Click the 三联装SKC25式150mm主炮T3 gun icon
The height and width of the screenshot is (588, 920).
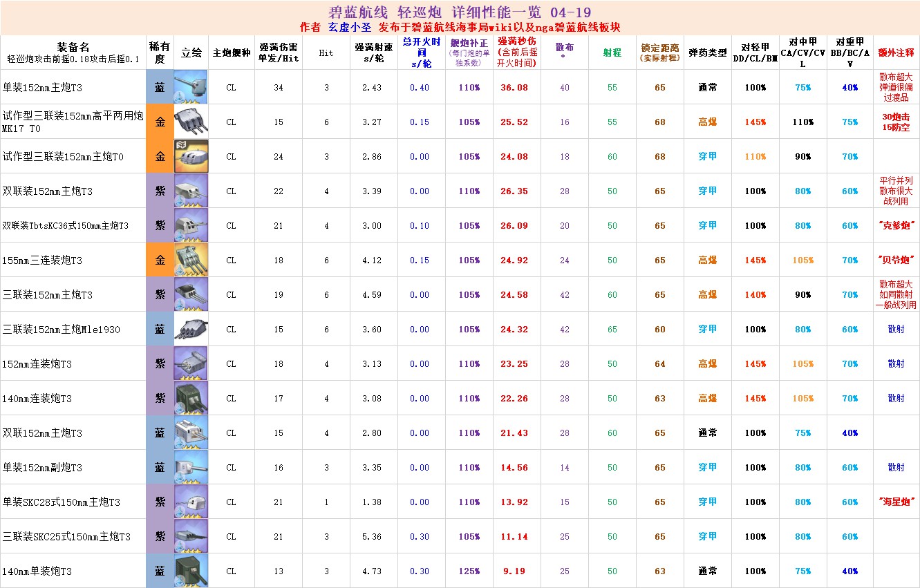pyautogui.click(x=191, y=536)
